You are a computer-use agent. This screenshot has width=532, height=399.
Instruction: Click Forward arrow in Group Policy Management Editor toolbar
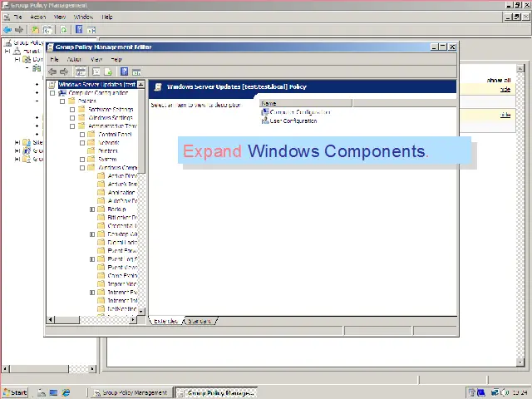click(x=64, y=71)
